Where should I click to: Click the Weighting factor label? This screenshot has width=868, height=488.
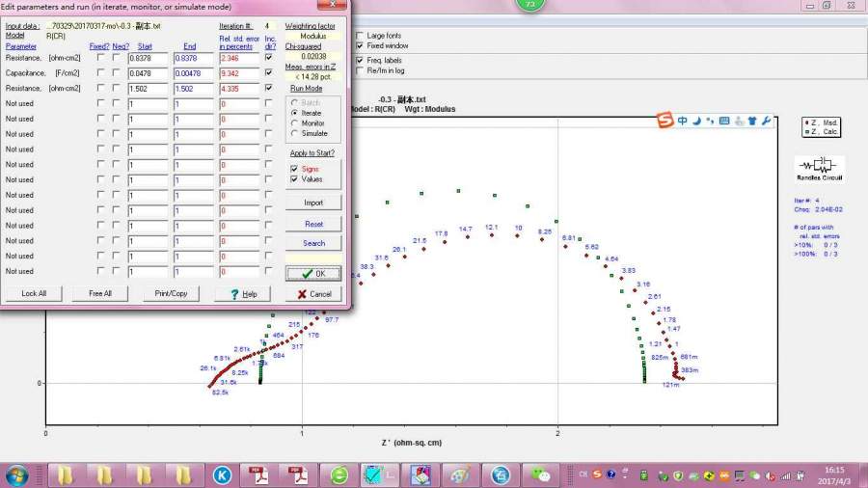310,26
